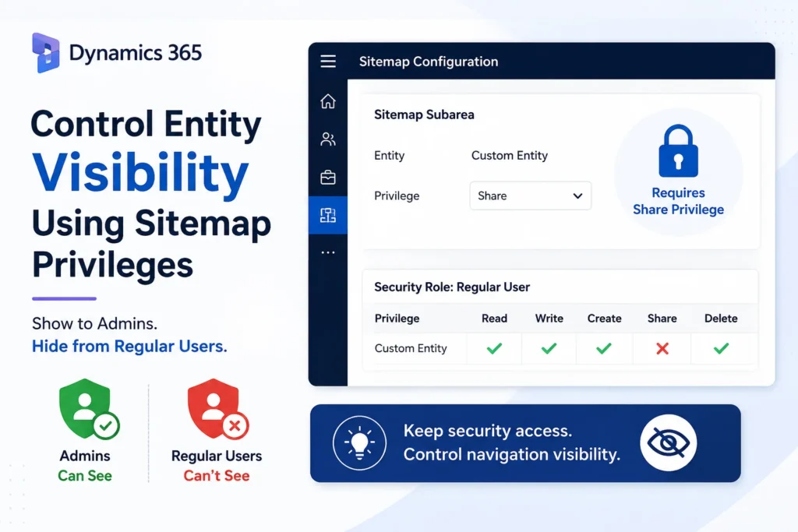798x532 pixels.
Task: Click the Write column header
Action: coord(549,319)
